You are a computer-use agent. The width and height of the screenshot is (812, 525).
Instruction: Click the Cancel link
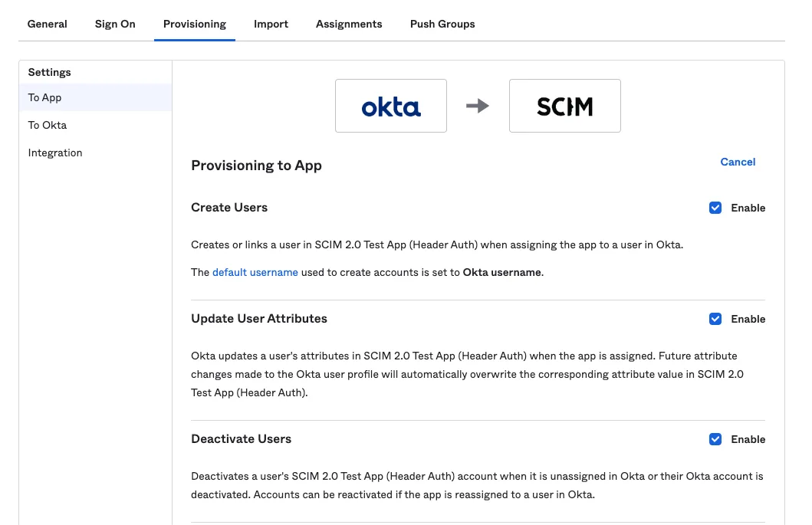click(738, 162)
